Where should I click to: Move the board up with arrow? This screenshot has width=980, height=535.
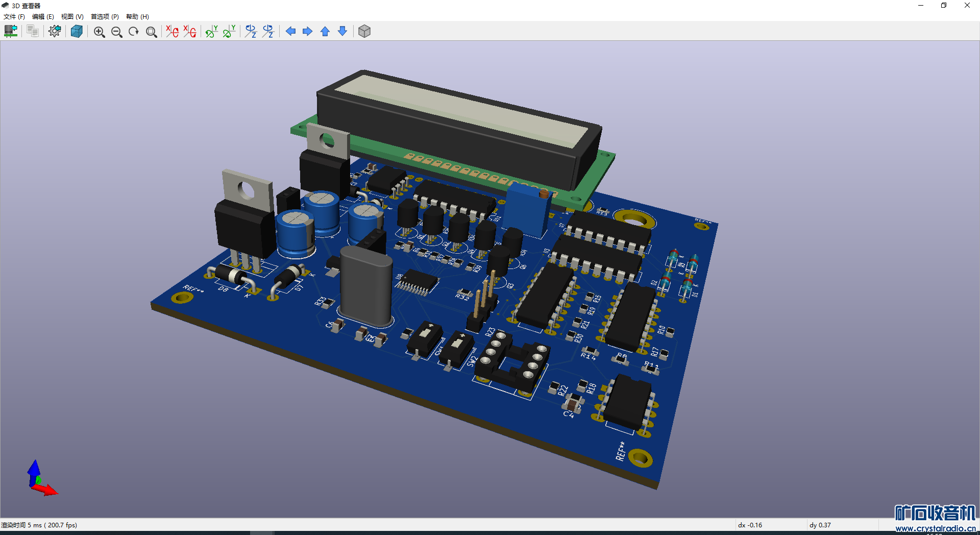325,32
